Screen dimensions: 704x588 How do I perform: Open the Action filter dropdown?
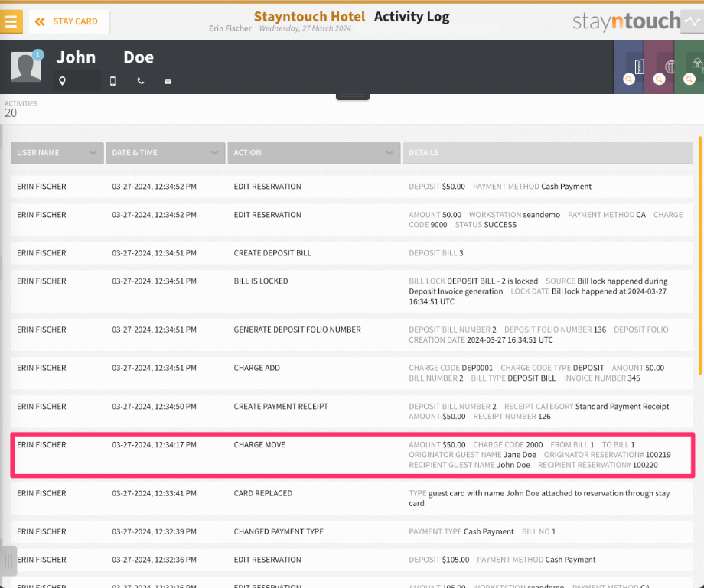click(314, 153)
